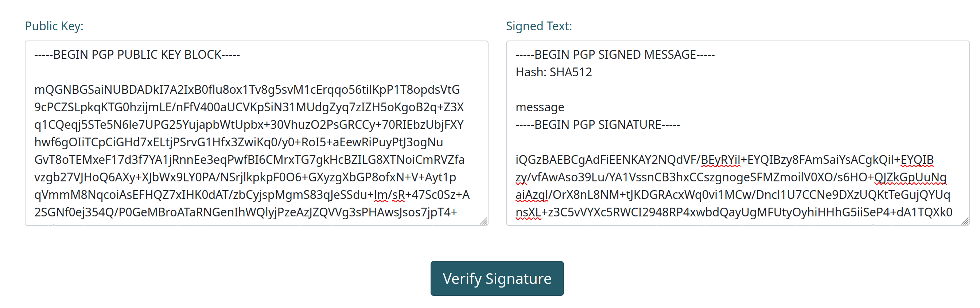The image size is (980, 308).
Task: Click the underlined lm text in public key
Action: pyautogui.click(x=380, y=195)
